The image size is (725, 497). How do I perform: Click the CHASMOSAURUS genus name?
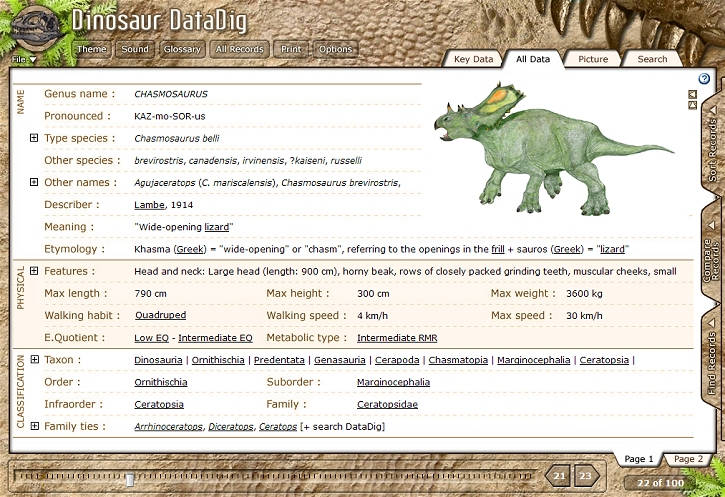point(171,94)
